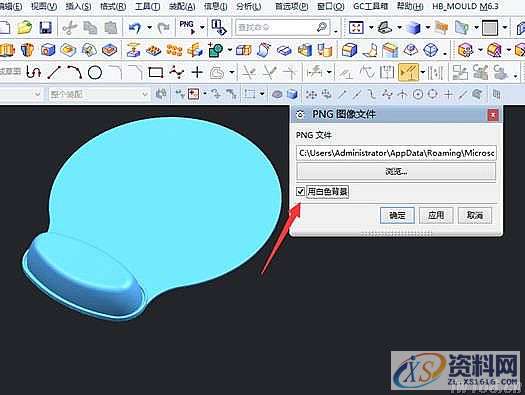Image resolution: width=525 pixels, height=395 pixels.
Task: Click the Cancel (取消) button
Action: click(475, 215)
